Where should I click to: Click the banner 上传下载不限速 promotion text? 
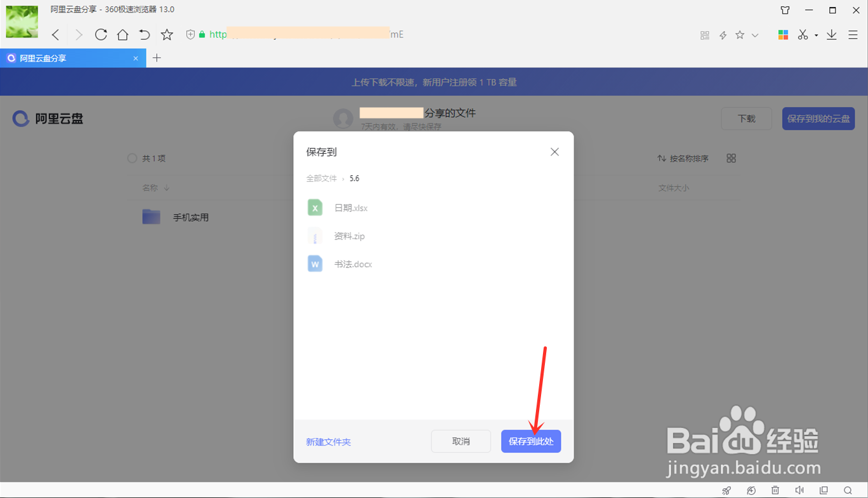click(x=434, y=82)
